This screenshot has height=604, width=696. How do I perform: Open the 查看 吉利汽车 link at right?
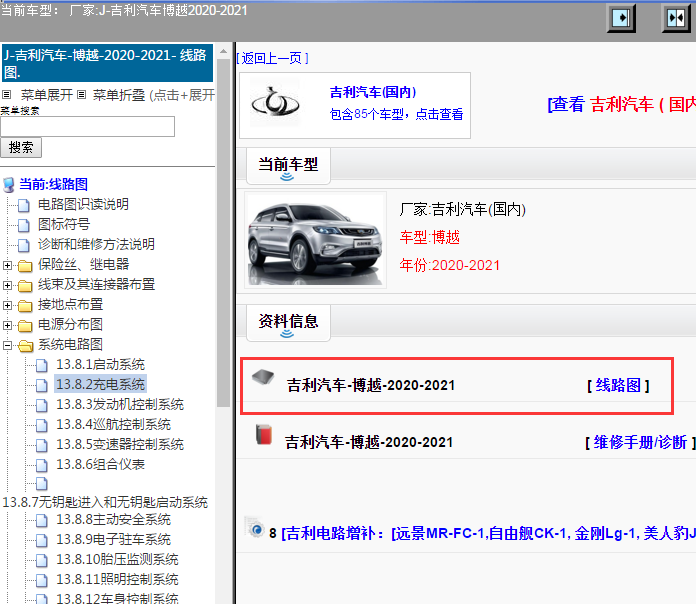(x=621, y=105)
